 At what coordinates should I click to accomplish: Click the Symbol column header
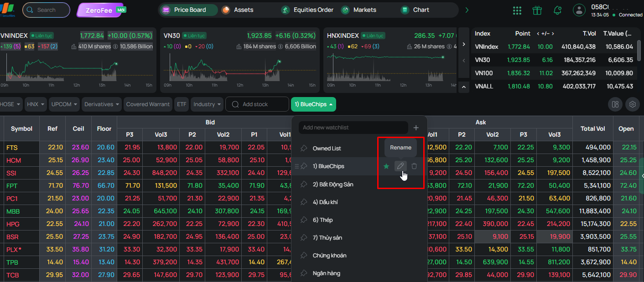pyautogui.click(x=22, y=129)
